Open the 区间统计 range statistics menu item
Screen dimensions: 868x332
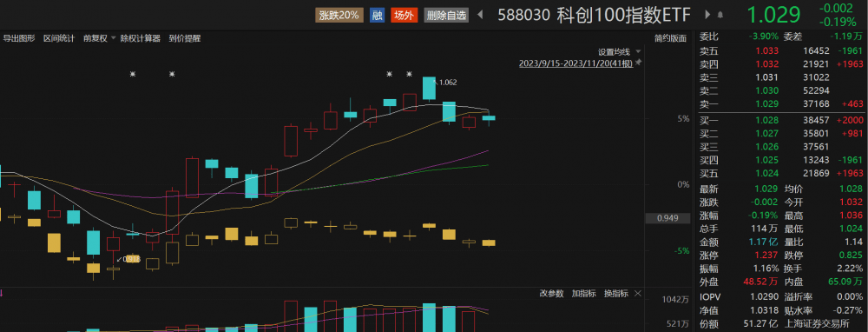(x=59, y=38)
